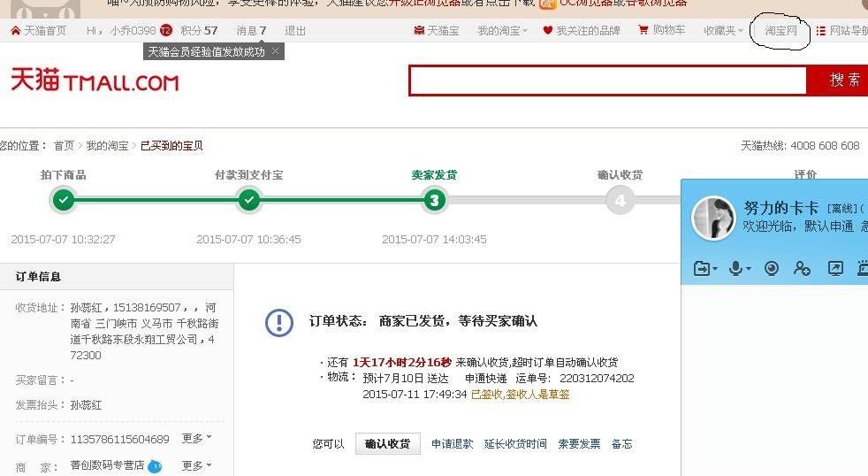Click the 确认收货 confirm receipt button
This screenshot has width=868, height=476.
tap(387, 443)
